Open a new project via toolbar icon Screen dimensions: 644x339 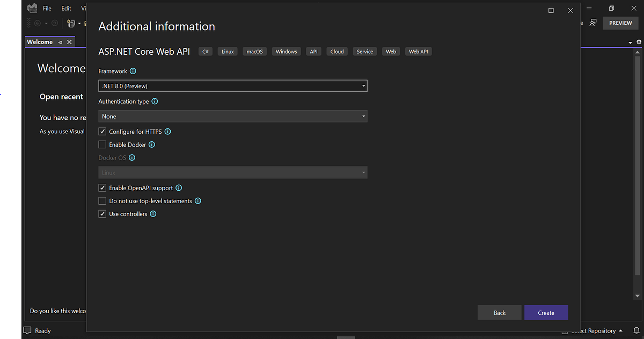71,23
